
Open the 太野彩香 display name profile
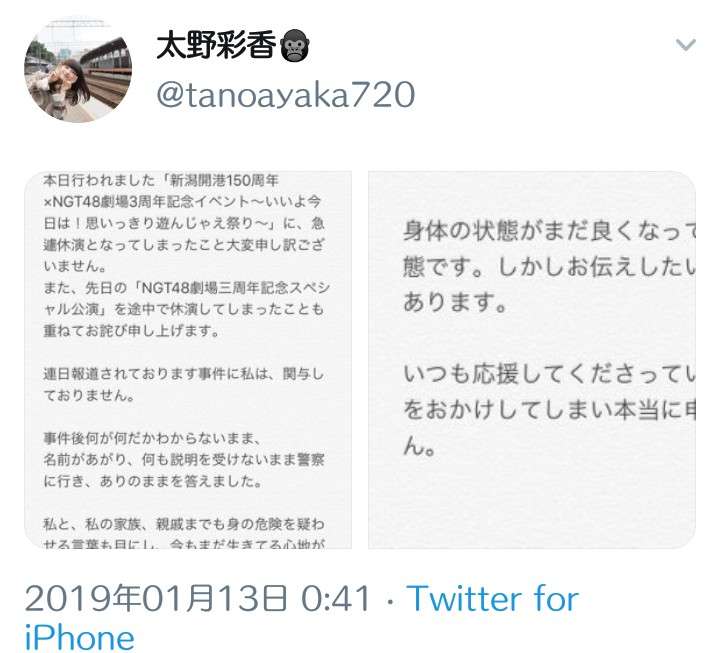[216, 45]
